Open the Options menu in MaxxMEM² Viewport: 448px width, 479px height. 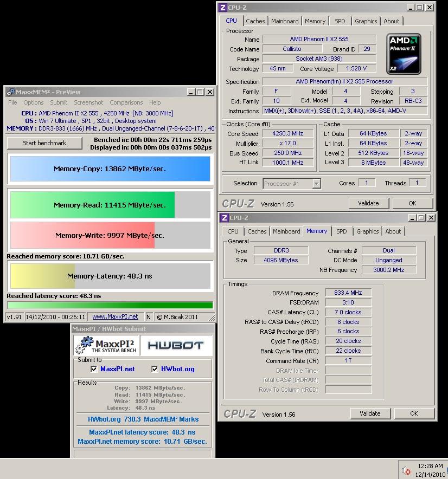click(33, 102)
